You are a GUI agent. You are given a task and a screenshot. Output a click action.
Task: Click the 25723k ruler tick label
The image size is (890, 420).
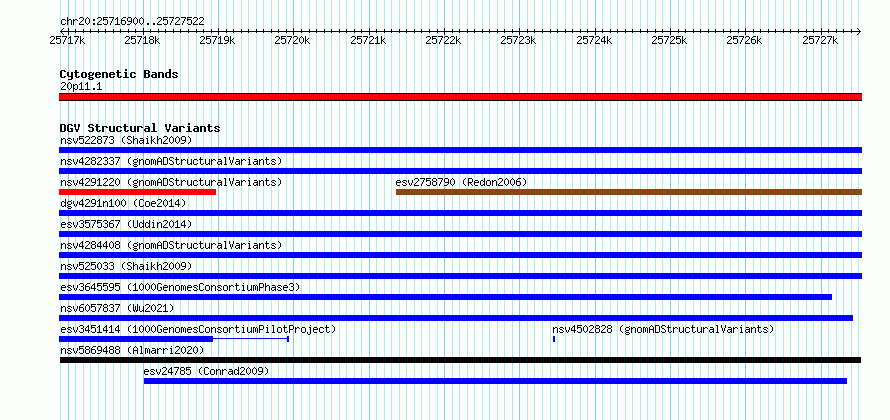[518, 40]
